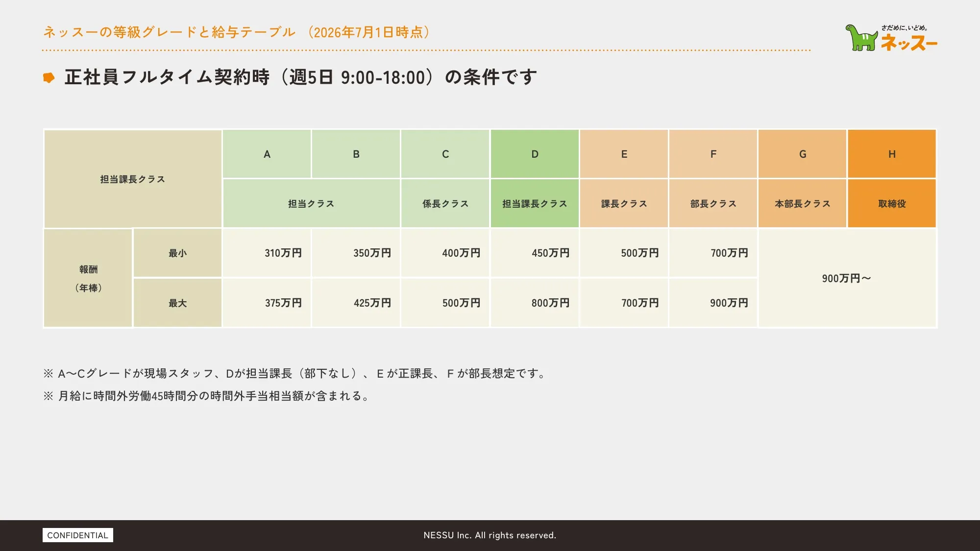
Task: Click the 課長クラス cell under E
Action: [x=624, y=203]
